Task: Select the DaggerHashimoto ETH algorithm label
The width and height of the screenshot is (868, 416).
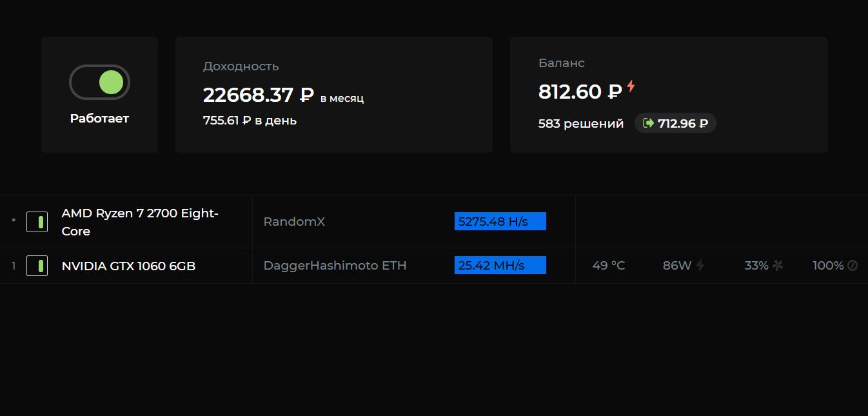Action: point(335,266)
